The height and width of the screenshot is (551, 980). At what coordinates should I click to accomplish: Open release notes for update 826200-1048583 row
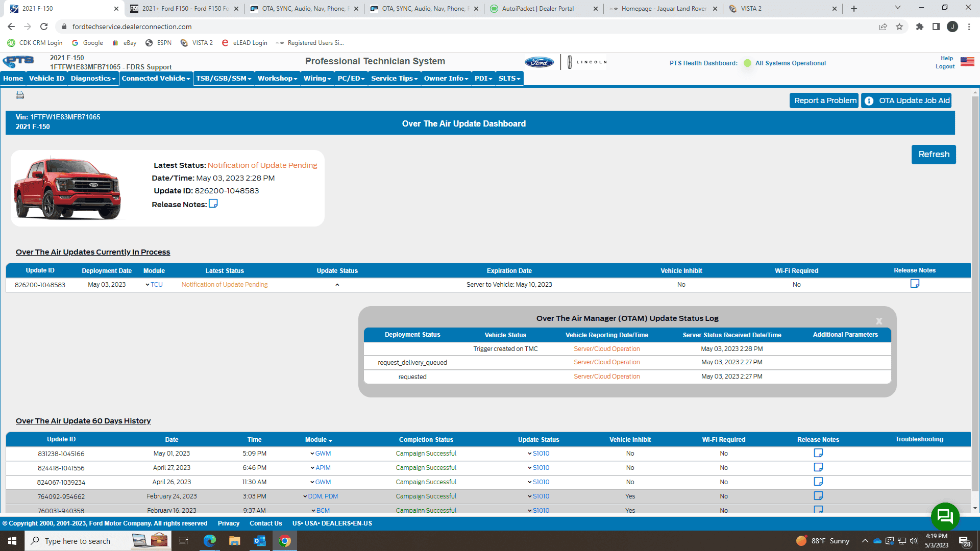point(915,284)
